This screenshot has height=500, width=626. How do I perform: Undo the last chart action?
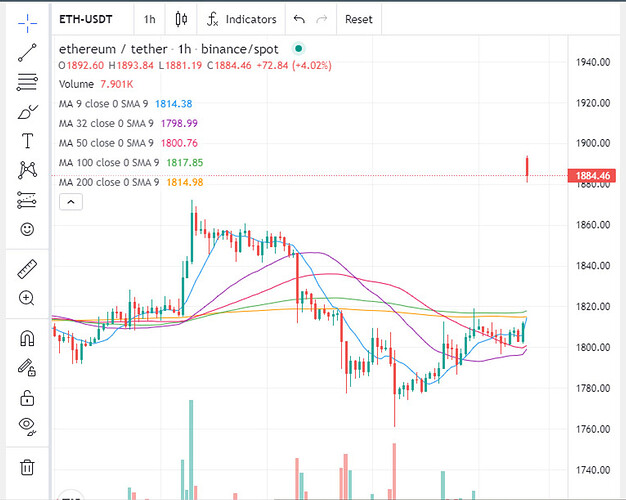pyautogui.click(x=299, y=19)
